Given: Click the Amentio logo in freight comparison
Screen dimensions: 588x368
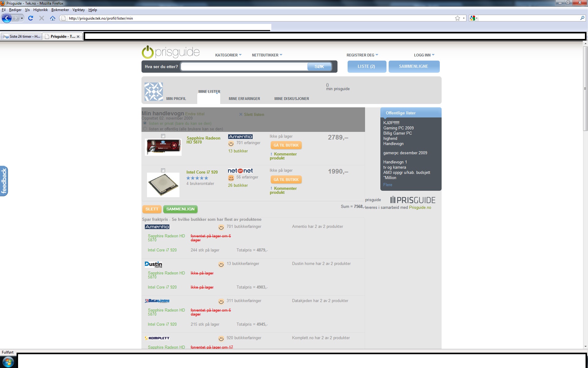Looking at the screenshot, I should 157,227.
